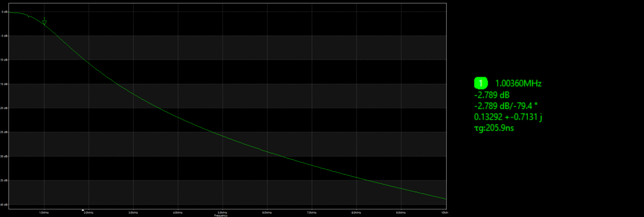Click the white triangle on frequency axis
This screenshot has height=217, width=644.
[x=83, y=210]
